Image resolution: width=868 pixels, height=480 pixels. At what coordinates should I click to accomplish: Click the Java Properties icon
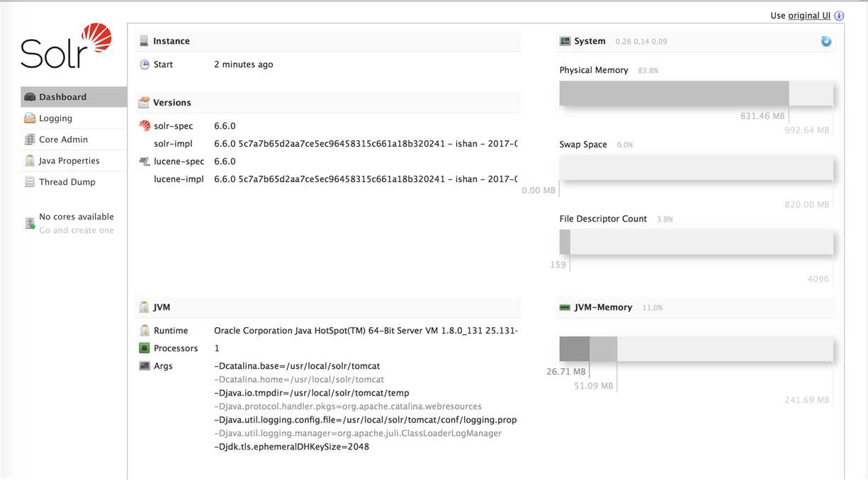[30, 161]
